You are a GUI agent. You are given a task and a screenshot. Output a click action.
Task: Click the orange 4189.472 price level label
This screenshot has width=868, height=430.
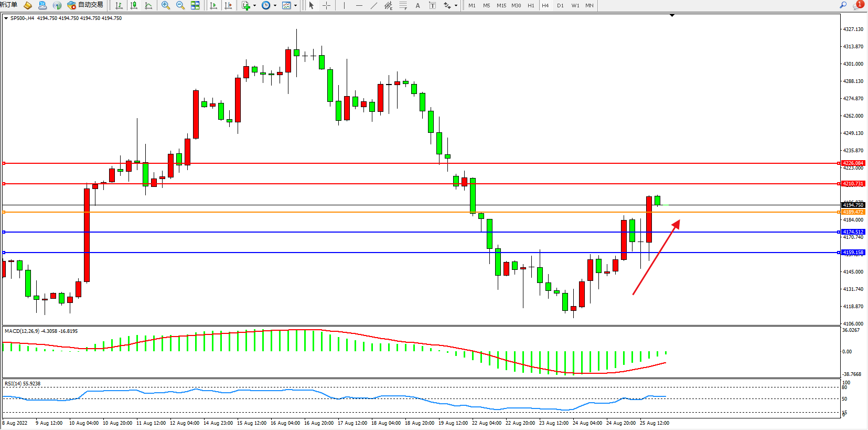click(853, 212)
